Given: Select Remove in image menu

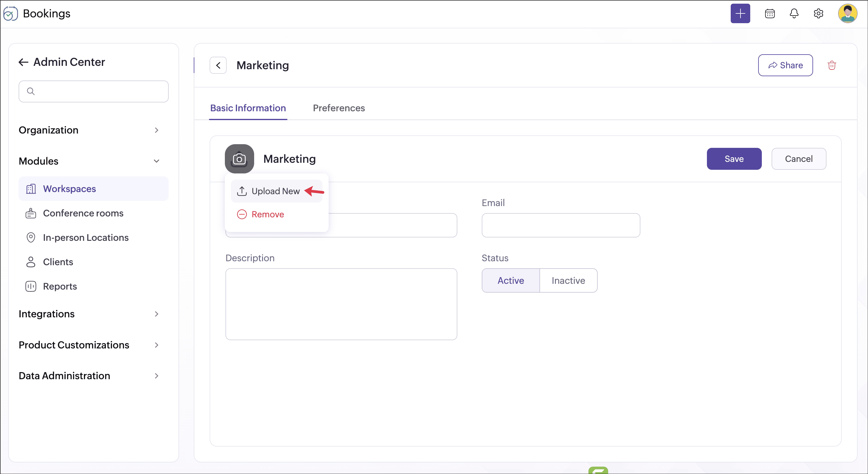Looking at the screenshot, I should [267, 215].
